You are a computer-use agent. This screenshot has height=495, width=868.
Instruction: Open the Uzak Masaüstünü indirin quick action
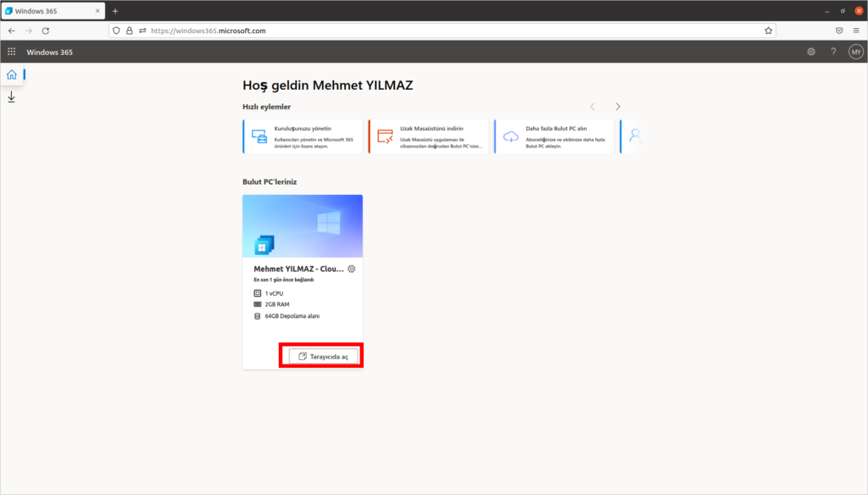pyautogui.click(x=428, y=136)
